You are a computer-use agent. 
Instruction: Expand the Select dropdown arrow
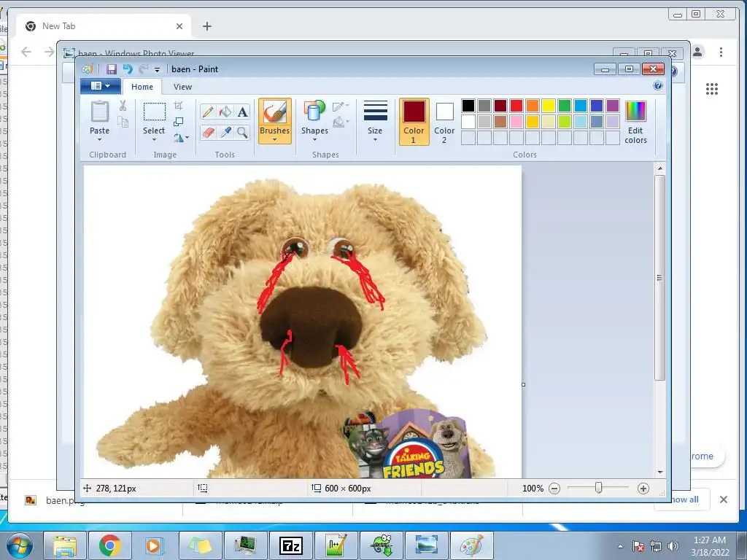(x=154, y=139)
